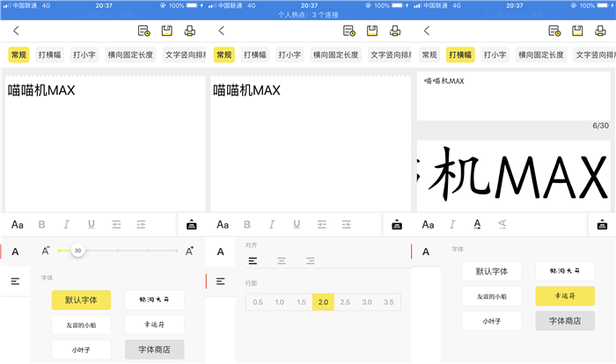616x364 pixels.
Task: Decrease font size with A- on left screen
Action: (46, 251)
